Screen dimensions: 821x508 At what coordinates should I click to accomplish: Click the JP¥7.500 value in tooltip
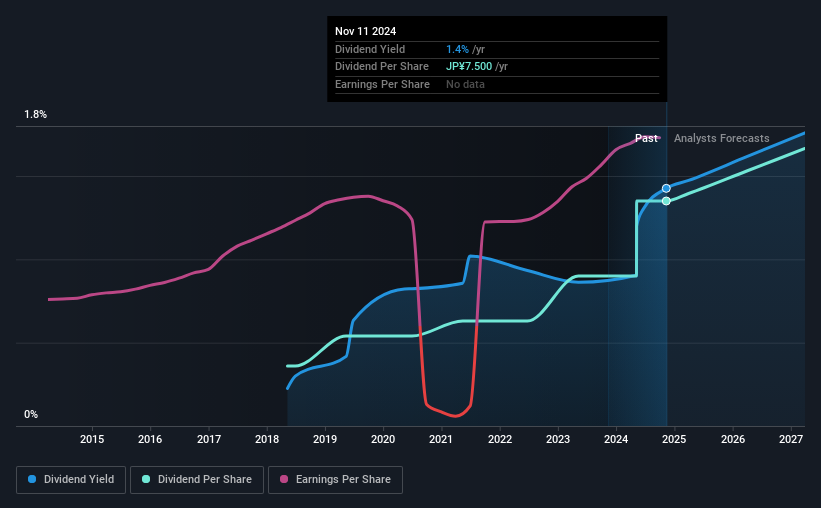pyautogui.click(x=469, y=67)
